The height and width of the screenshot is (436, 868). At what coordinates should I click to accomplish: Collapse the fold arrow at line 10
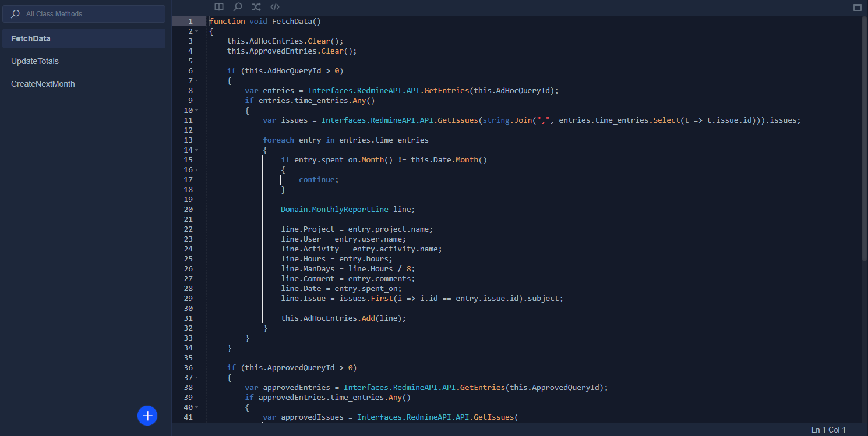click(x=197, y=111)
